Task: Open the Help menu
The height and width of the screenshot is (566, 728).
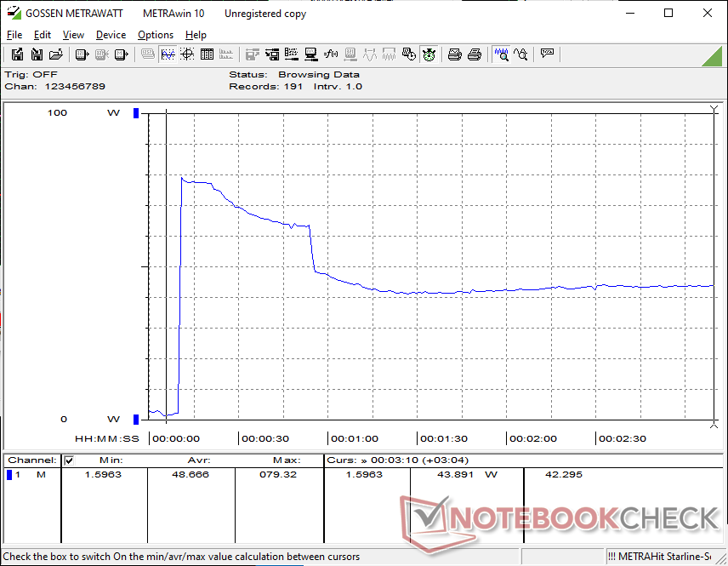Action: (196, 35)
